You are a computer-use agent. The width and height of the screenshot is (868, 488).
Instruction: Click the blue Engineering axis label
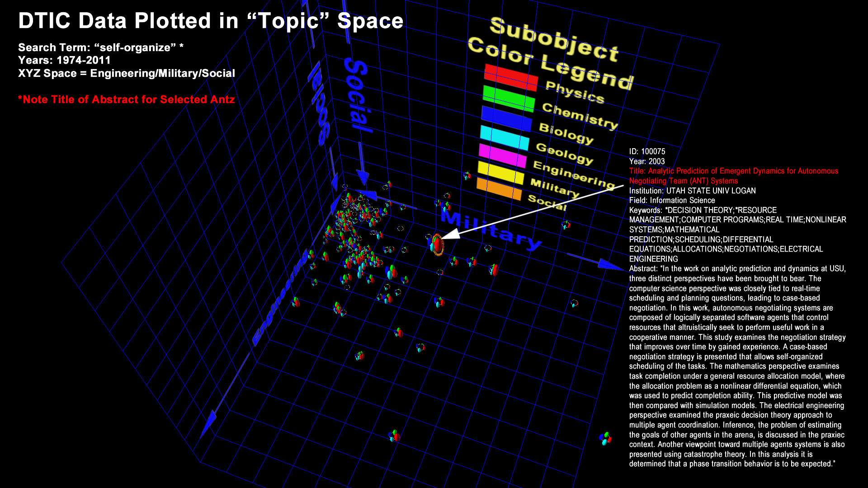(280, 298)
